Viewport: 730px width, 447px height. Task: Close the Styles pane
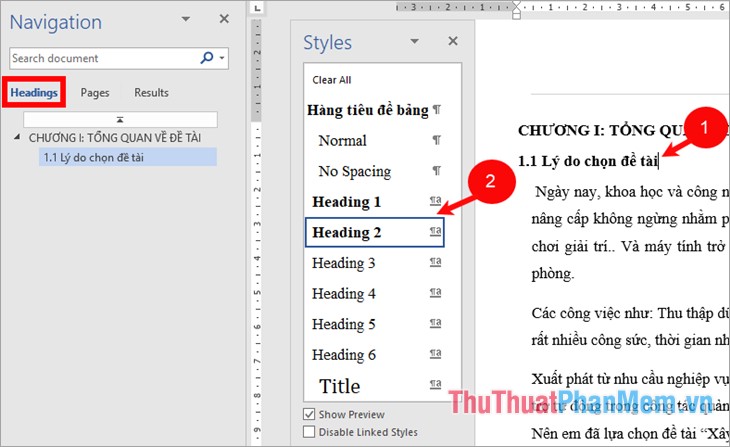[x=453, y=41]
